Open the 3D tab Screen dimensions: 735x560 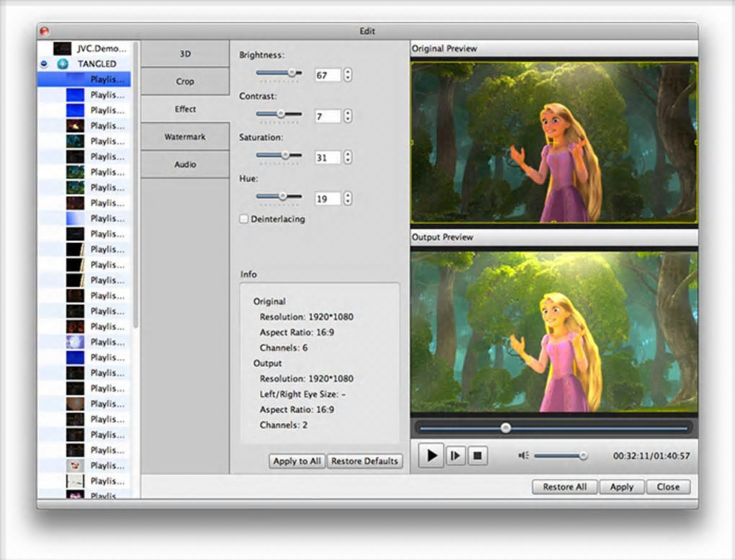point(185,53)
